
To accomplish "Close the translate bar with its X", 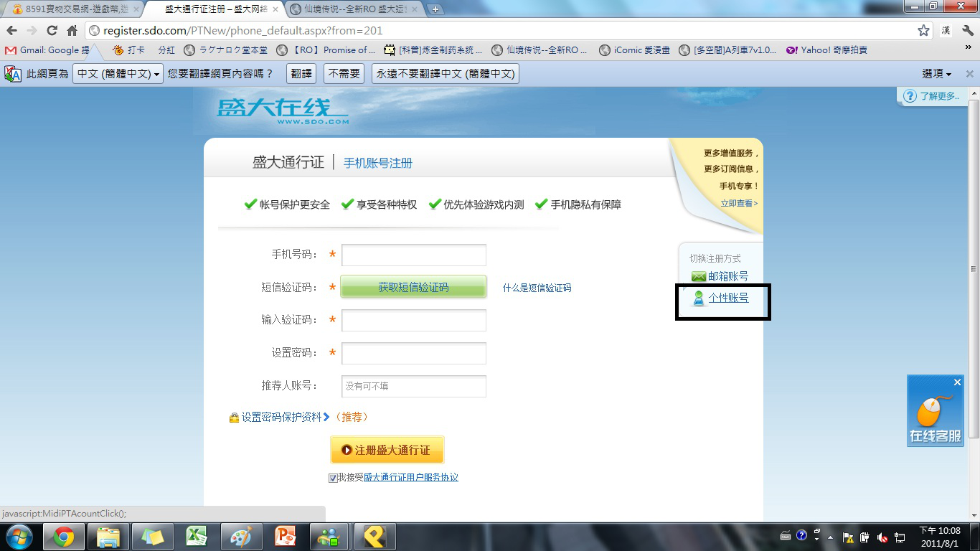I will pos(969,74).
